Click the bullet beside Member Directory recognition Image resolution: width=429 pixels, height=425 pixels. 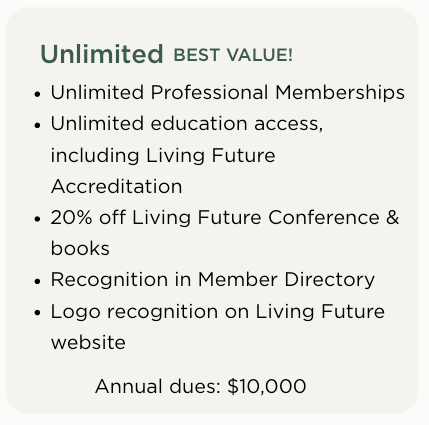pos(37,281)
